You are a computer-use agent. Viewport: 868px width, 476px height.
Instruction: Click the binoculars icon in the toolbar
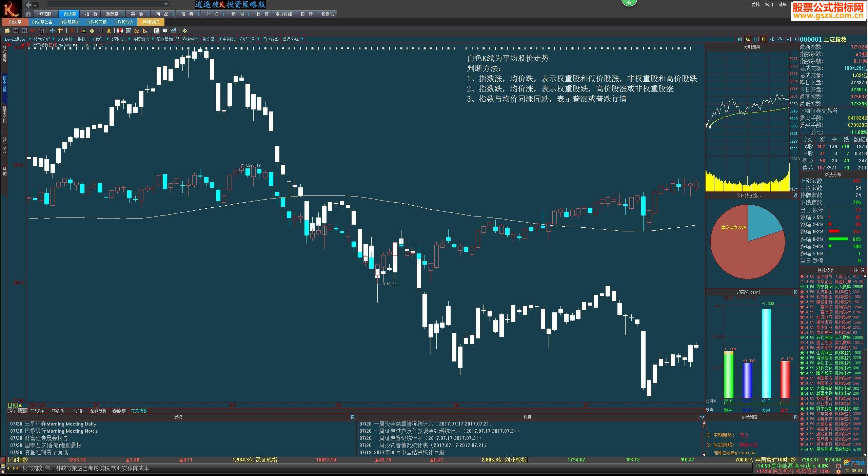click(100, 31)
